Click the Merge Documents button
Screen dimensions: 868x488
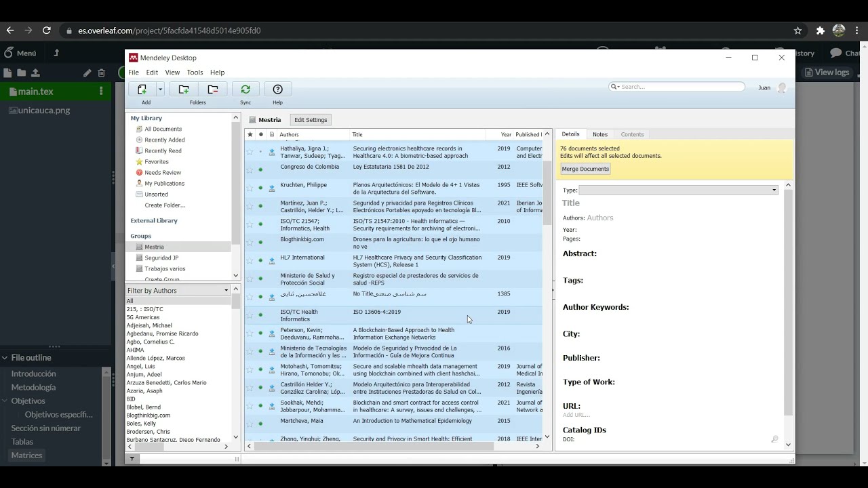pyautogui.click(x=585, y=169)
